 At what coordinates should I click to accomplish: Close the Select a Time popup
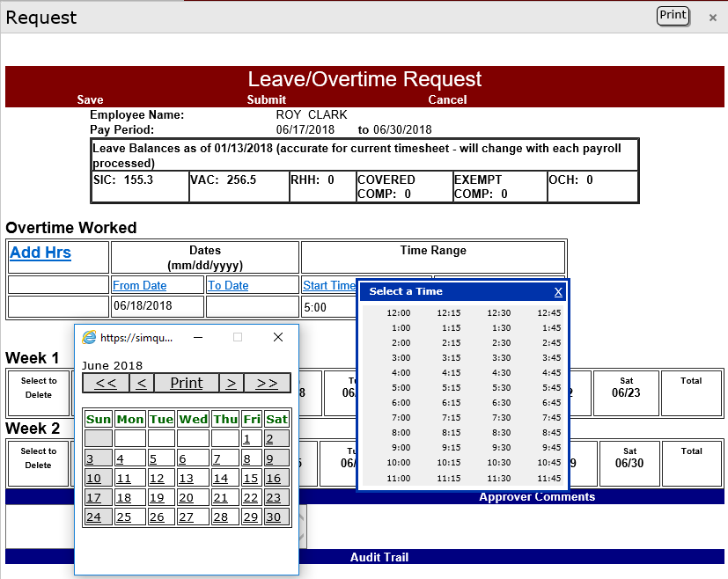tap(558, 292)
